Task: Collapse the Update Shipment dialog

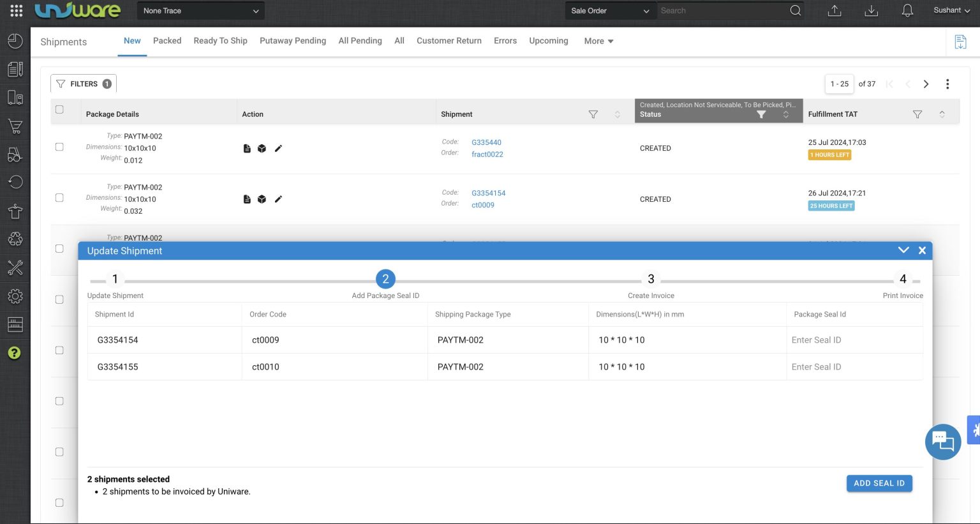Action: coord(903,250)
